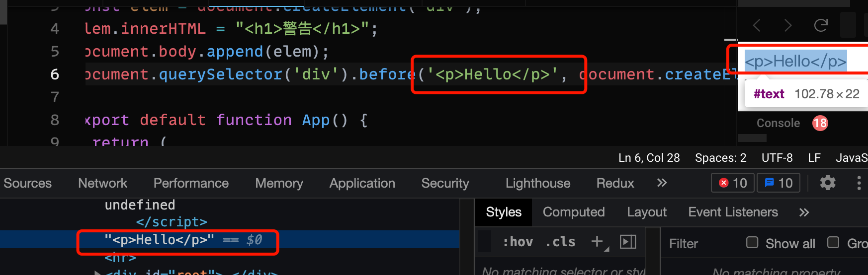
Task: Toggle the :hov element state
Action: (518, 242)
